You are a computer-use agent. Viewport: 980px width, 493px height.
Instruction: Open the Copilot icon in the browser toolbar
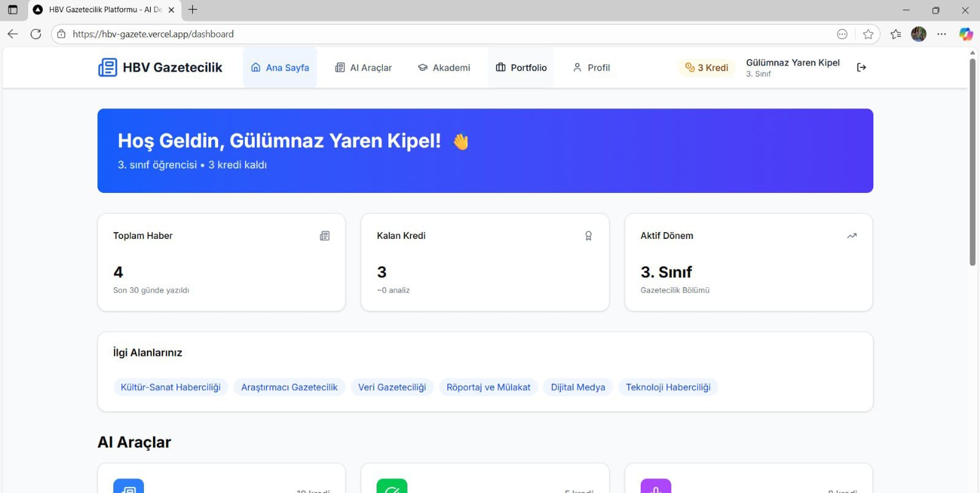point(966,34)
